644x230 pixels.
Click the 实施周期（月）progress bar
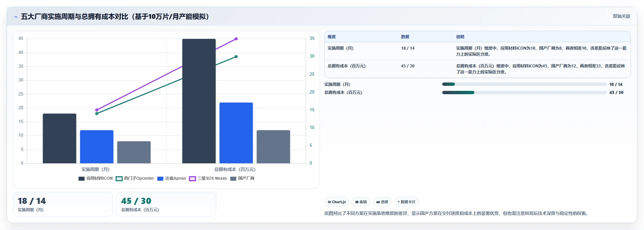524,84
